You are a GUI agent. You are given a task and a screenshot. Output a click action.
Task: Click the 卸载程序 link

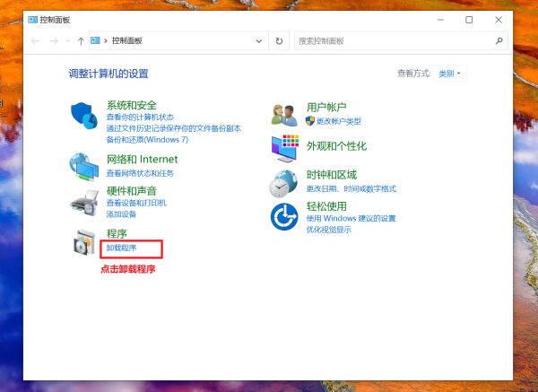pos(121,247)
